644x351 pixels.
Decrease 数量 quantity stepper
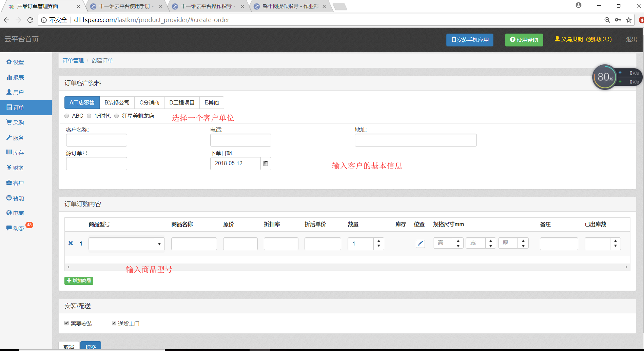[x=379, y=247]
